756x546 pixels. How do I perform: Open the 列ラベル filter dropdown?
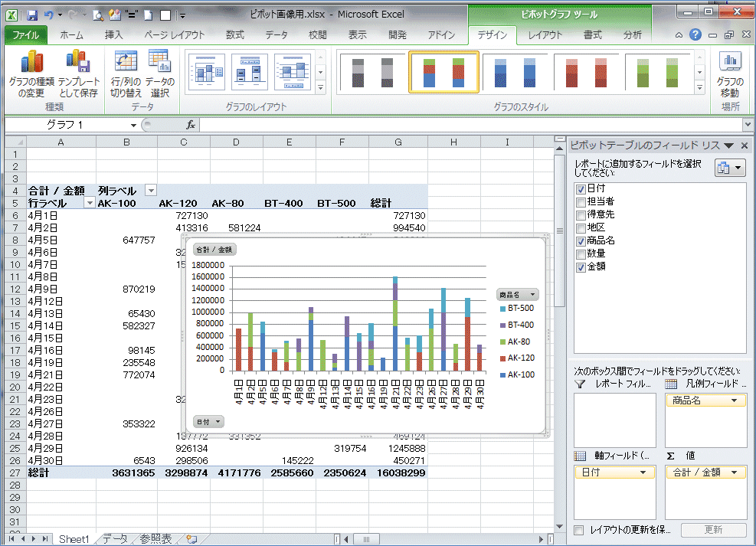coord(151,191)
